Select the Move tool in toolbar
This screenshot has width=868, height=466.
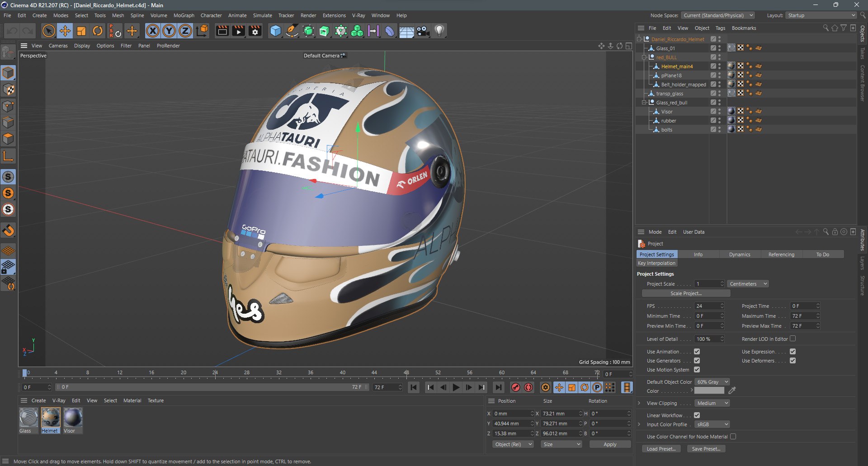pyautogui.click(x=65, y=31)
